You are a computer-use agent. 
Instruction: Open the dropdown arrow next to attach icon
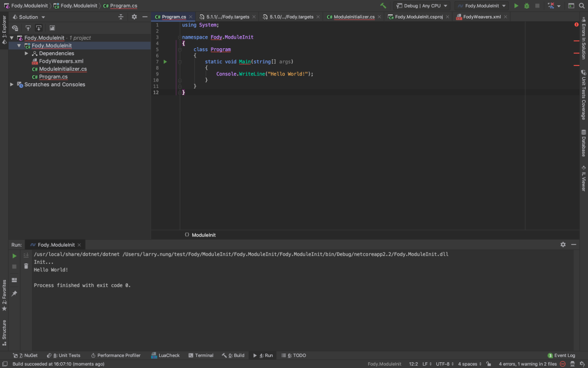click(x=559, y=6)
